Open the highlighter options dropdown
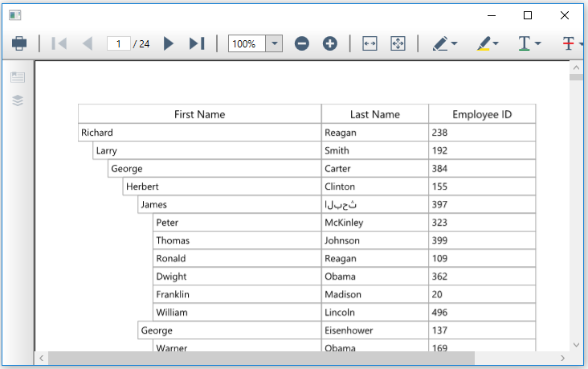Image resolution: width=588 pixels, height=369 pixels. pos(496,43)
